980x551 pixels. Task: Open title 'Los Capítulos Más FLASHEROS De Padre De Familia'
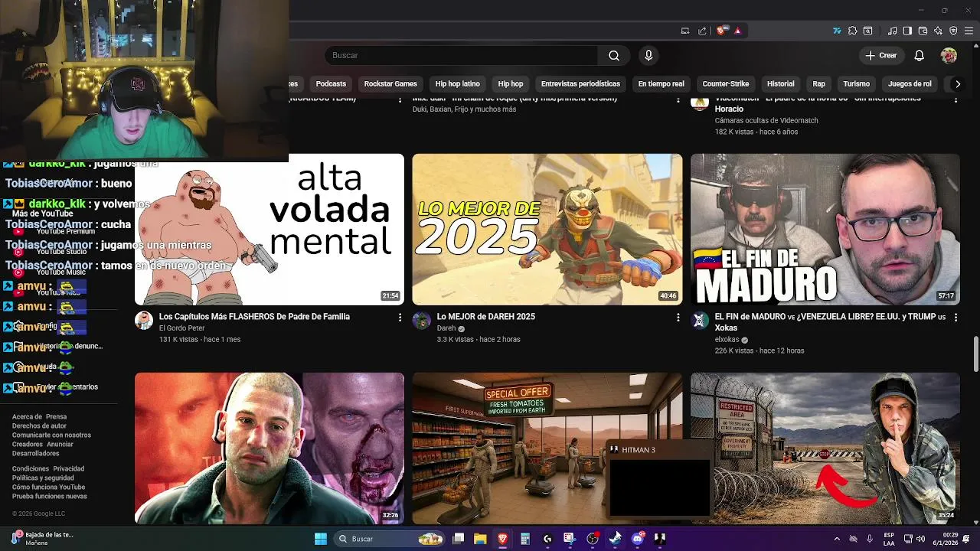[x=254, y=317]
